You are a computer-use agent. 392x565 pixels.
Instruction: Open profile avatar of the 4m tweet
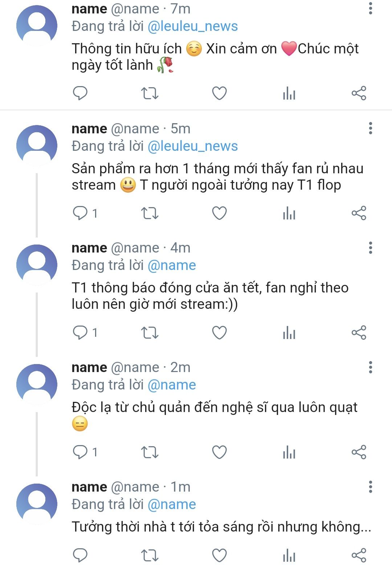click(x=37, y=265)
